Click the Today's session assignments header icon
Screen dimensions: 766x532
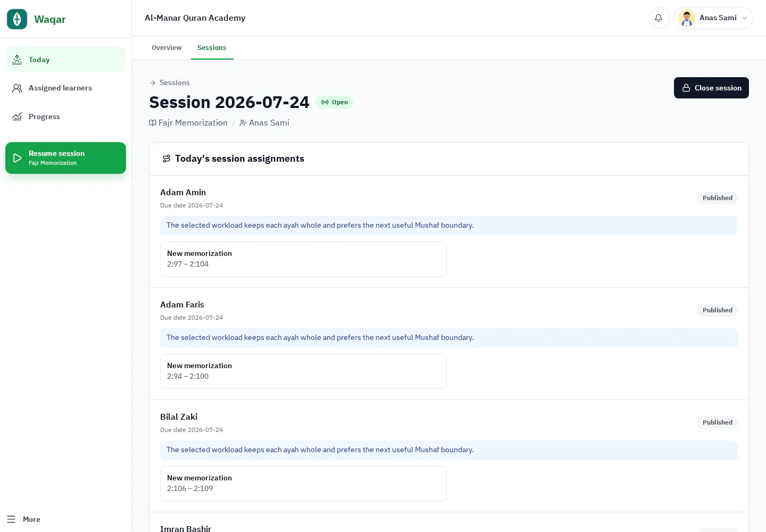coord(166,159)
